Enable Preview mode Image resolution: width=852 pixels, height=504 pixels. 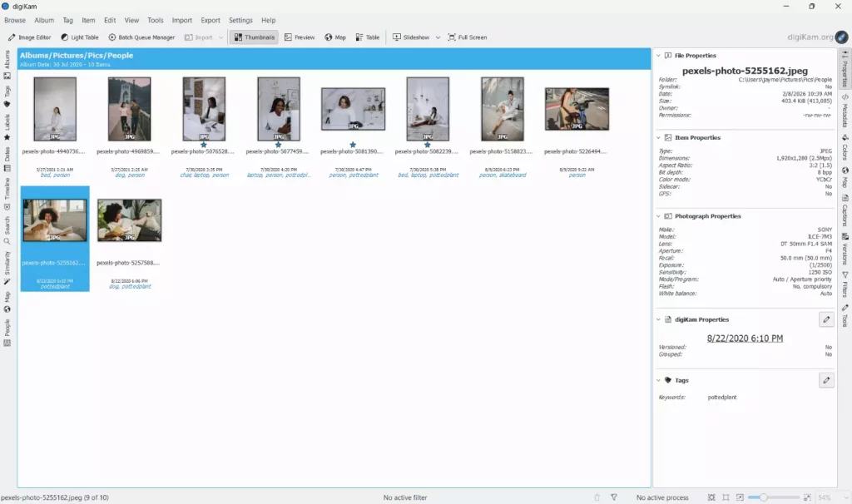click(299, 37)
